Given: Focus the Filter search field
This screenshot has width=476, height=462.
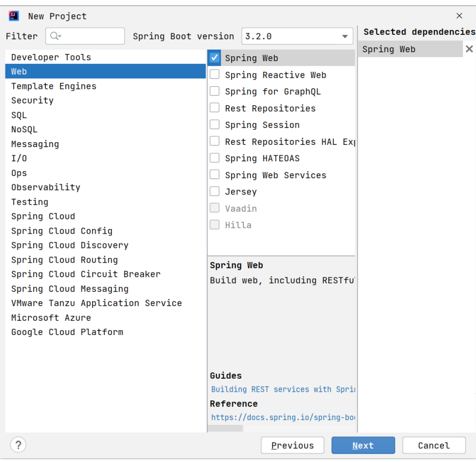Looking at the screenshot, I should click(x=85, y=36).
